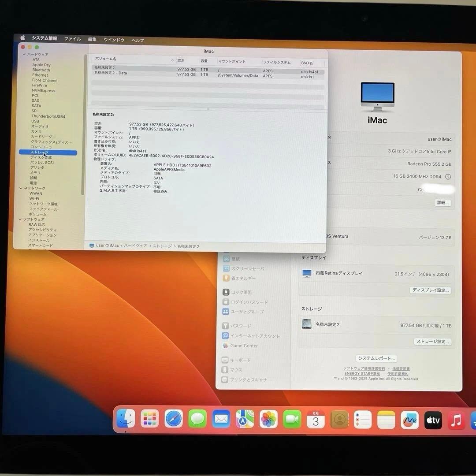Click the 内蔵 Retina ディスプレイ monitor icon
Screen dimensions: 476x476
(x=307, y=274)
